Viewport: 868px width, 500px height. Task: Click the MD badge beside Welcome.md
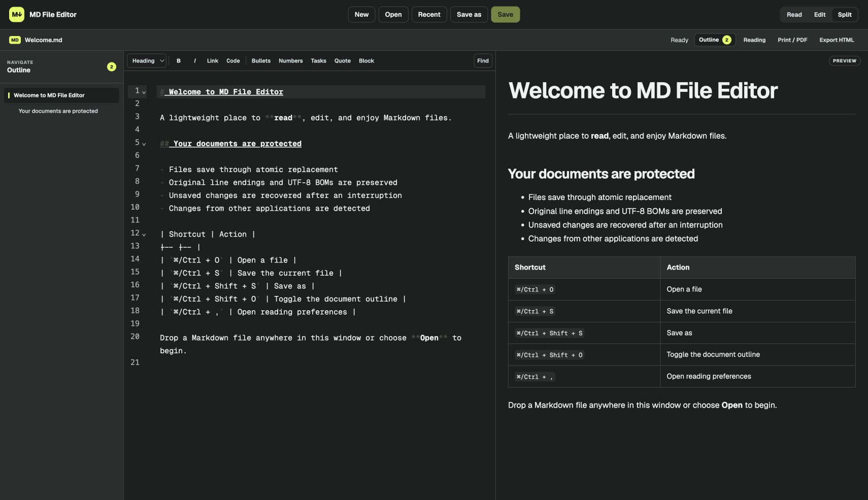pyautogui.click(x=15, y=40)
